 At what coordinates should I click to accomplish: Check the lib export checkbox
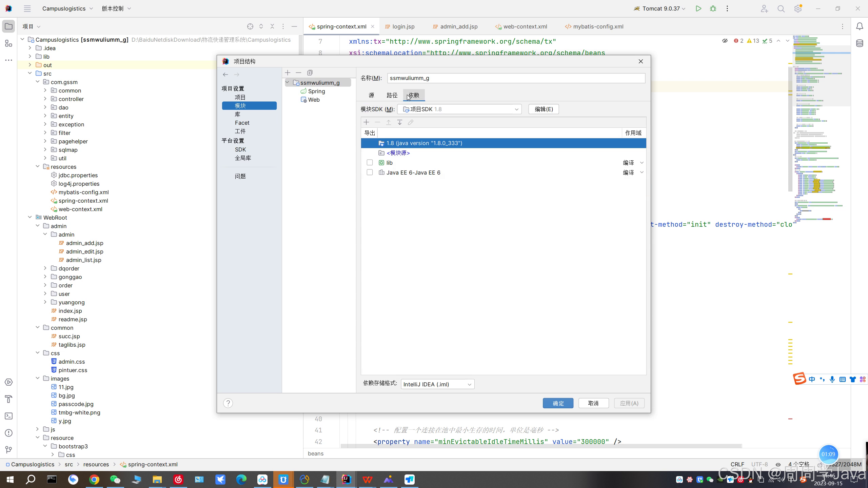point(370,163)
